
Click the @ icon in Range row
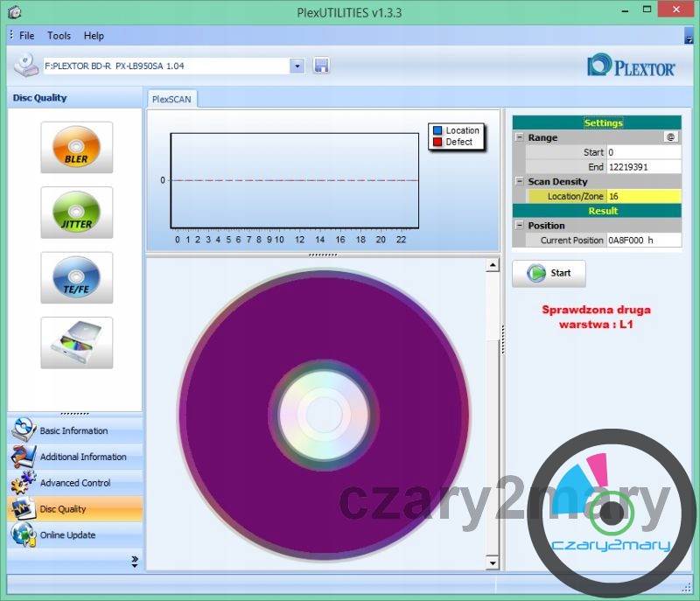coord(670,137)
